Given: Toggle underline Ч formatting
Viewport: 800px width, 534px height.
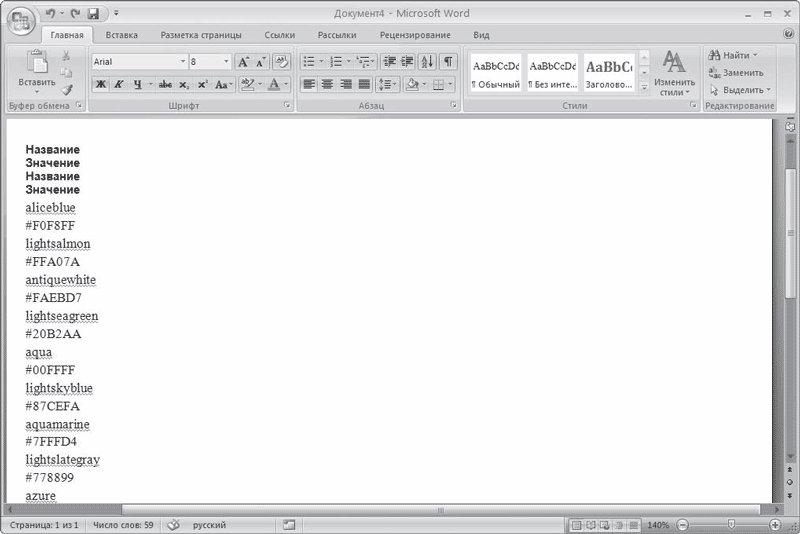Looking at the screenshot, I should pos(137,85).
